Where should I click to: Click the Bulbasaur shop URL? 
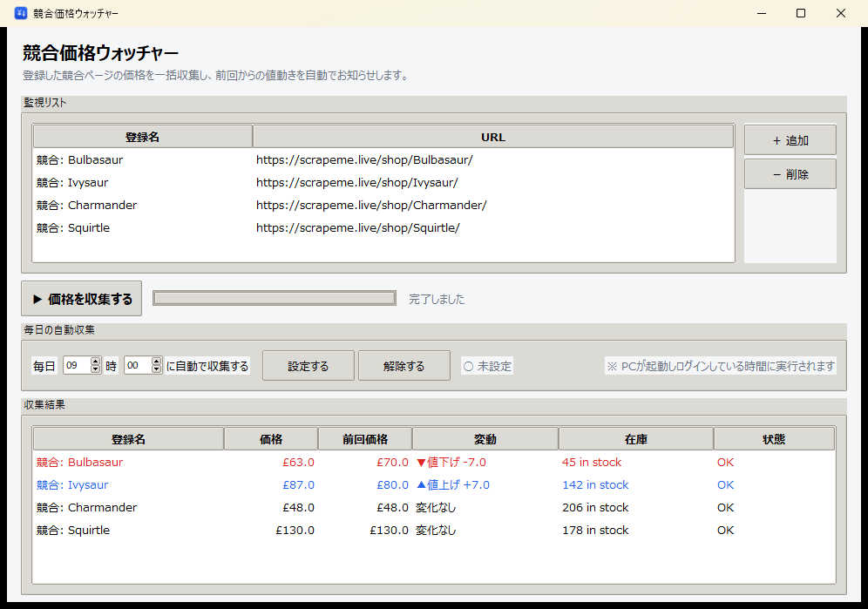point(364,160)
